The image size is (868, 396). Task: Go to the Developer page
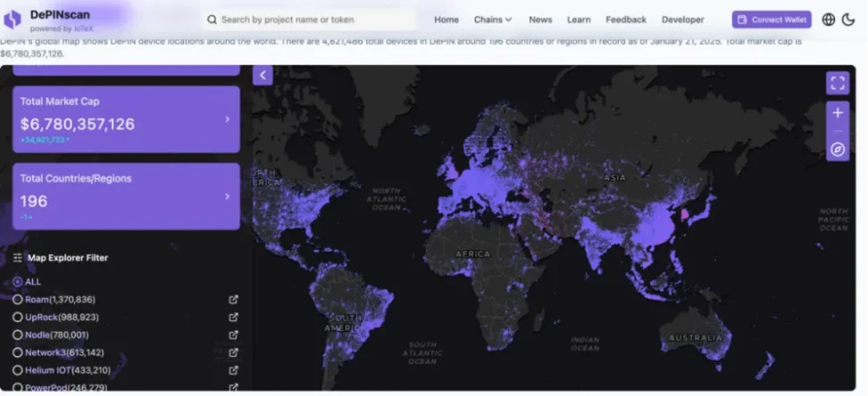tap(682, 20)
